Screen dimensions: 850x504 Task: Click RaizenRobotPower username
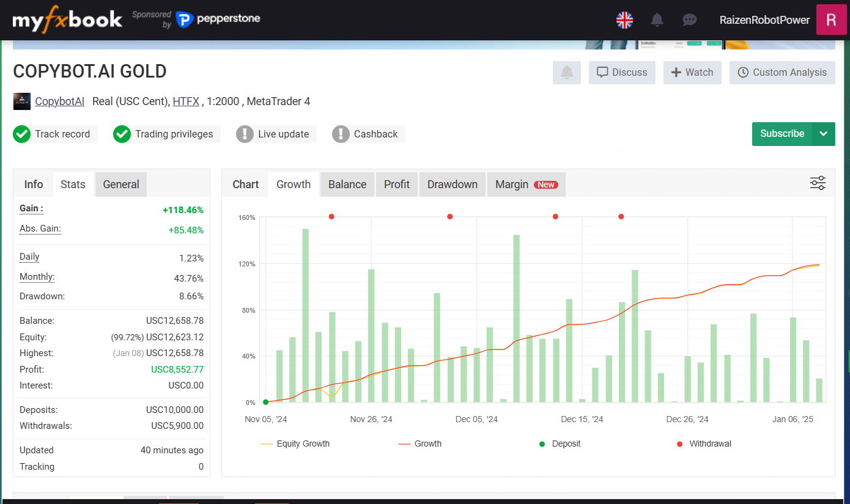[764, 20]
